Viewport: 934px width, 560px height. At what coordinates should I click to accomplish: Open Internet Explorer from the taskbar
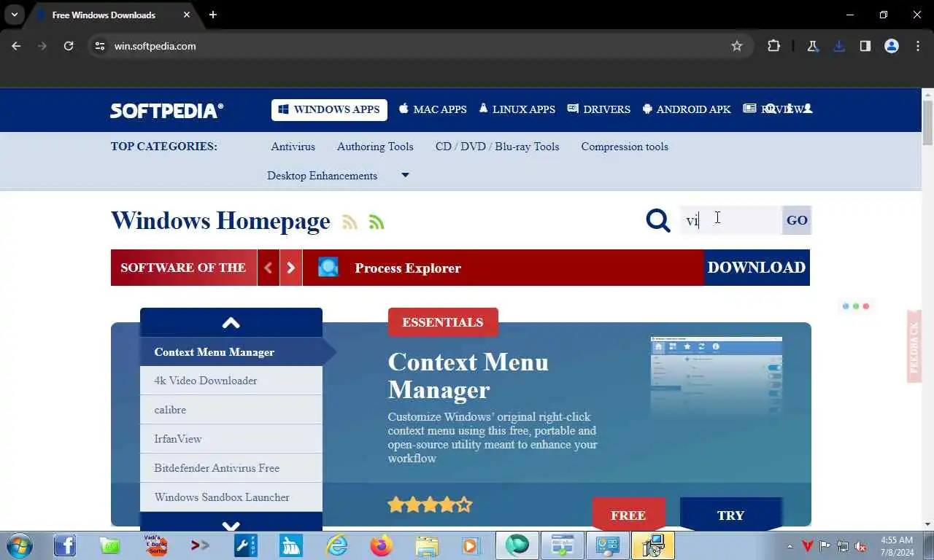tap(336, 545)
